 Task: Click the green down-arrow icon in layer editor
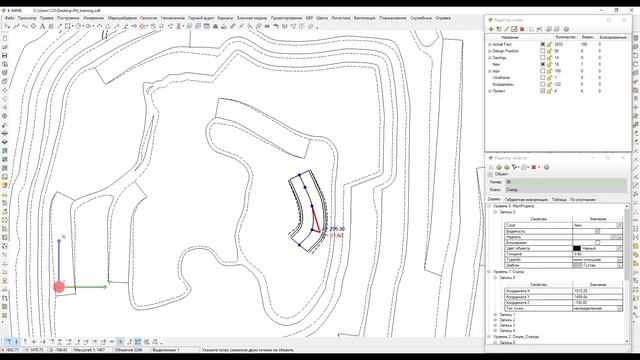pos(491,29)
